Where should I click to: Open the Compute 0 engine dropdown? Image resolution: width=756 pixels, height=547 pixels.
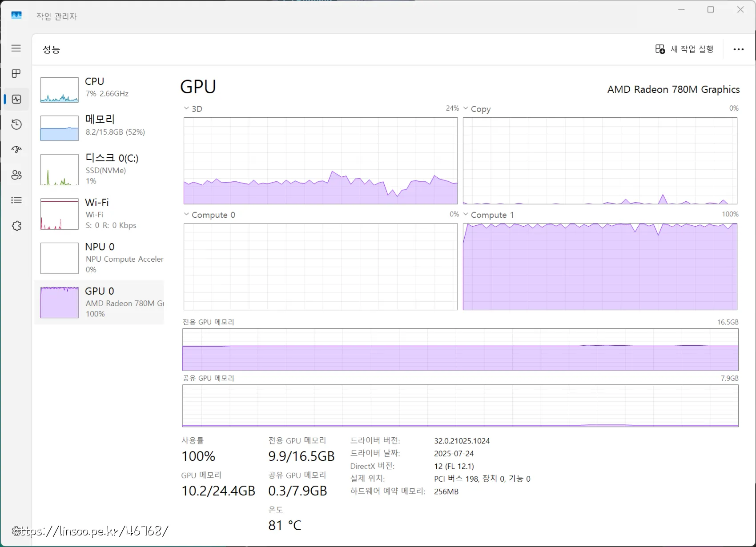[186, 214]
